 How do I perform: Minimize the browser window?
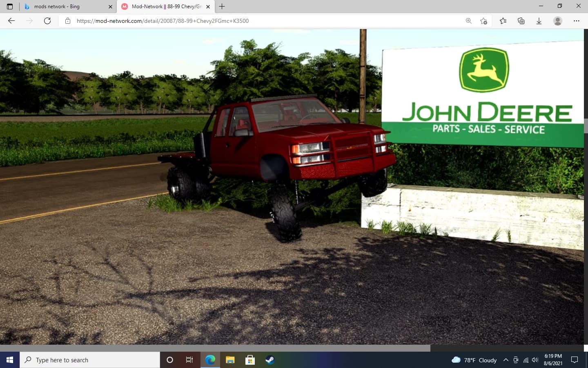541,6
